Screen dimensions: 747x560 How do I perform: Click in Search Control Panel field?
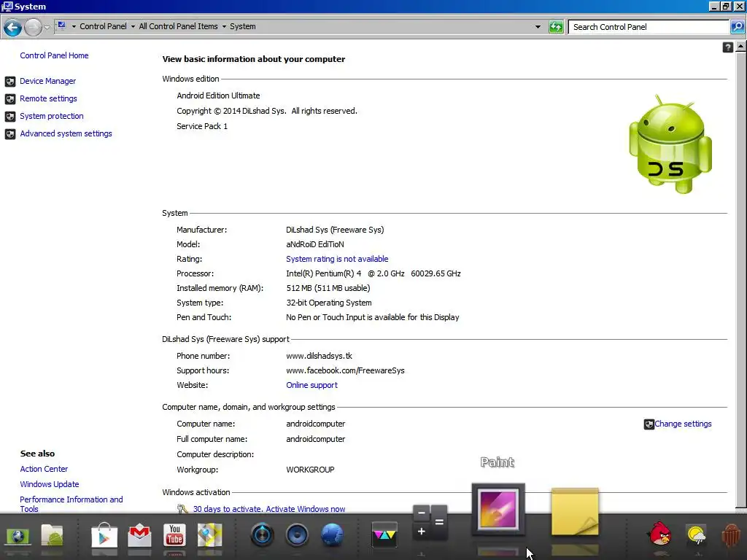tap(649, 27)
